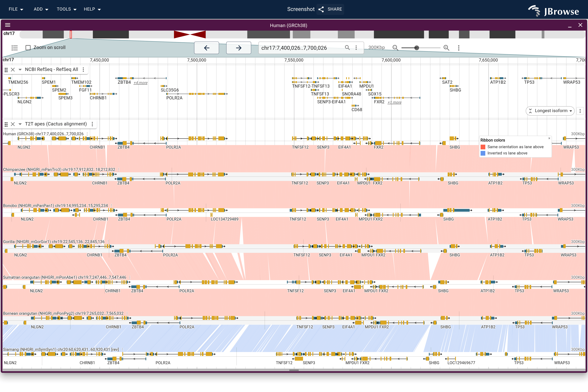
Task: Click the zoom level slider
Action: 421,48
